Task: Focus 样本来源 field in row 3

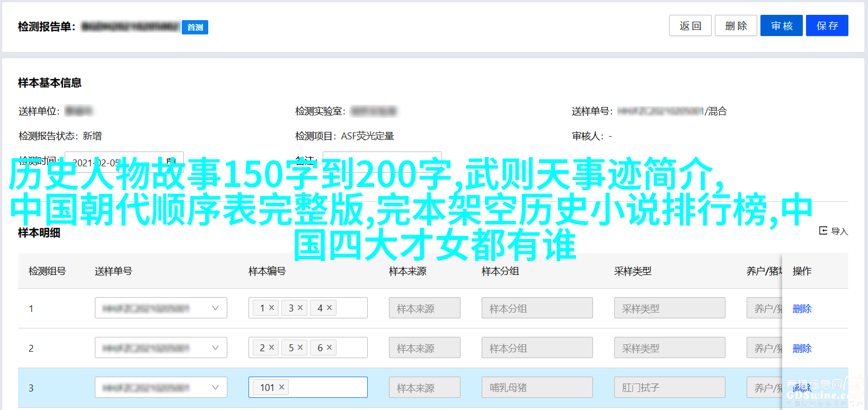Action: tap(424, 387)
